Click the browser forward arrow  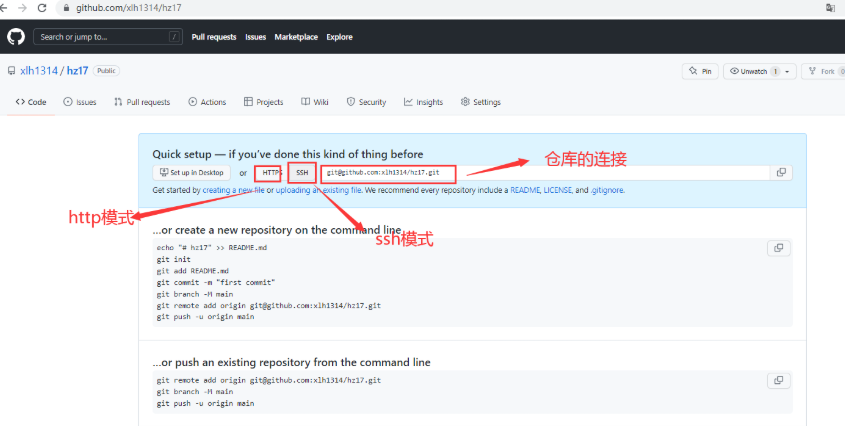22,8
